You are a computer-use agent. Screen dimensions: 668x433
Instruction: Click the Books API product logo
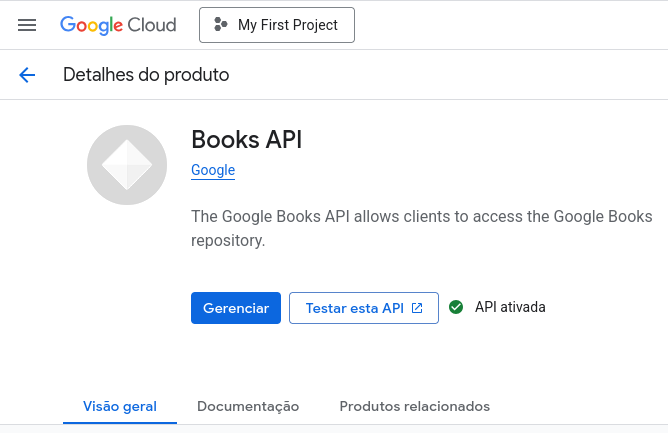tap(127, 165)
